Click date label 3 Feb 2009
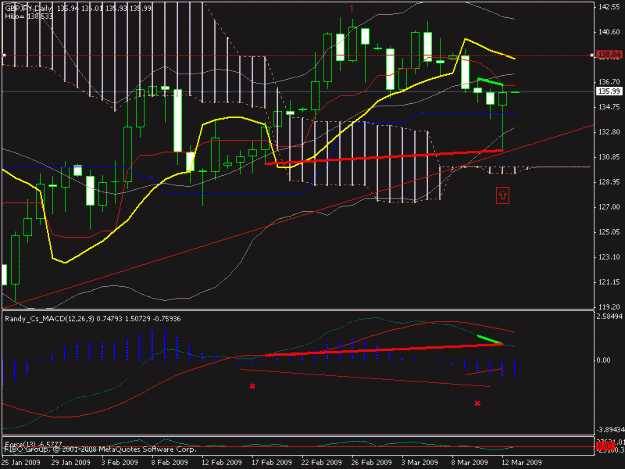Screen dimensions: 625x469 click(120, 462)
